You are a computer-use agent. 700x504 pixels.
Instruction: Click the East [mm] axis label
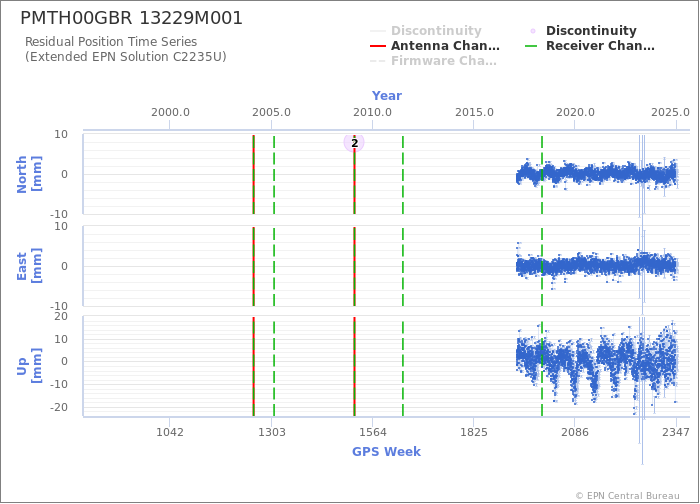point(29,266)
